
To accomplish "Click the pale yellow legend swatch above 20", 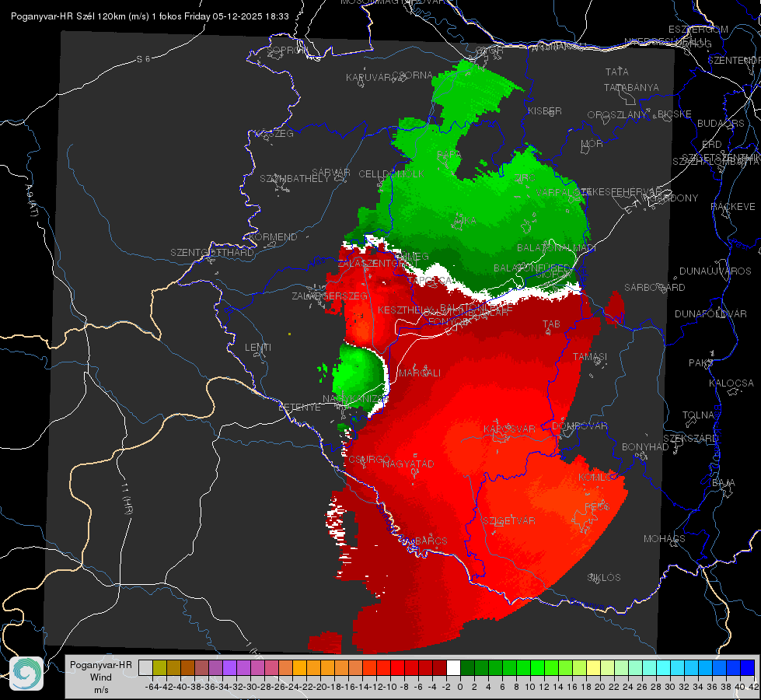I will 593,667.
